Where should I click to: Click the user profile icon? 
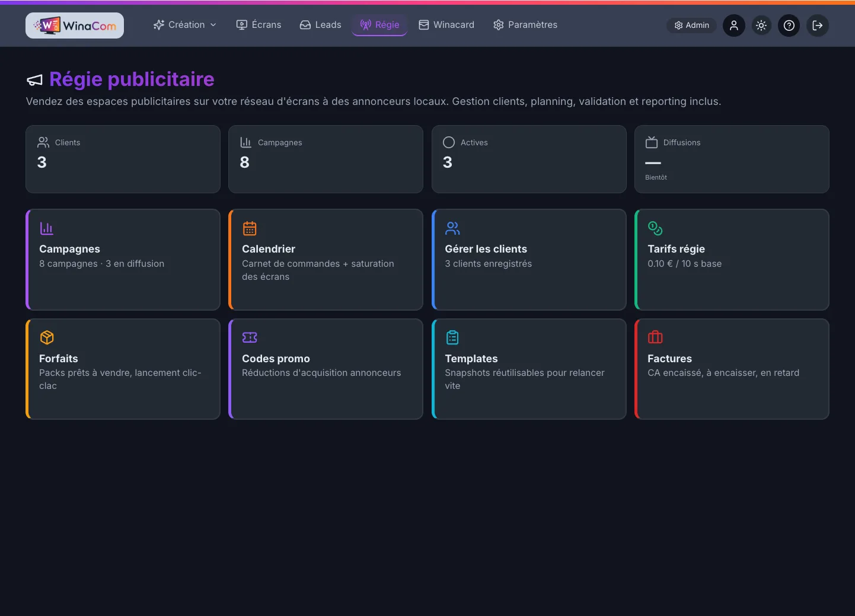[x=733, y=25]
